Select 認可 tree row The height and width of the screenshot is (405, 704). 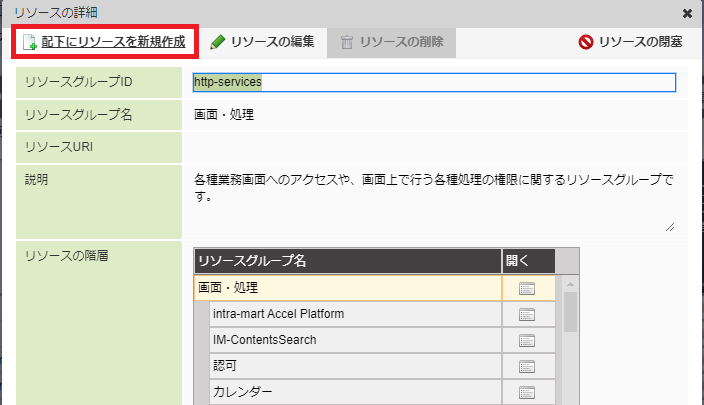(x=355, y=366)
